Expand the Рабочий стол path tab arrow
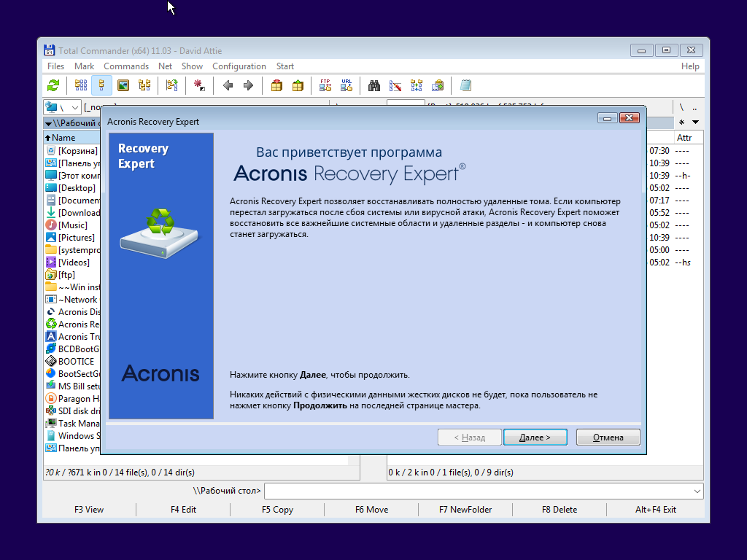 click(x=49, y=124)
